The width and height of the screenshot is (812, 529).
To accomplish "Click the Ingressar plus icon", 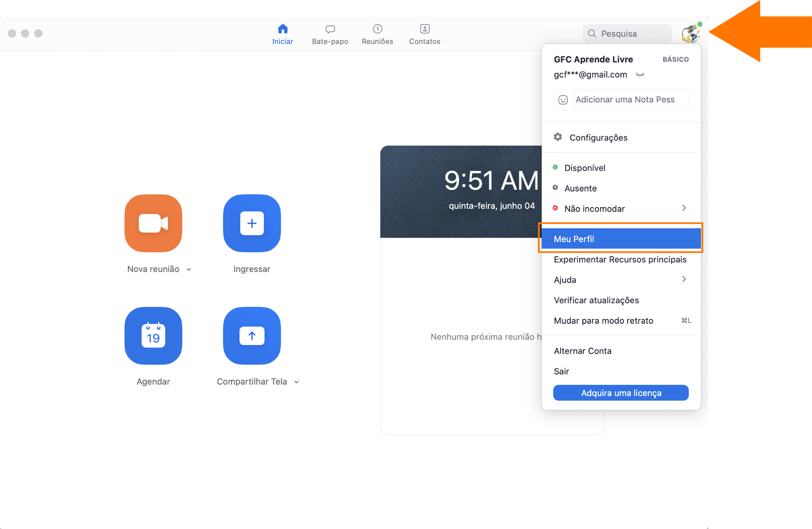I will pyautogui.click(x=252, y=223).
